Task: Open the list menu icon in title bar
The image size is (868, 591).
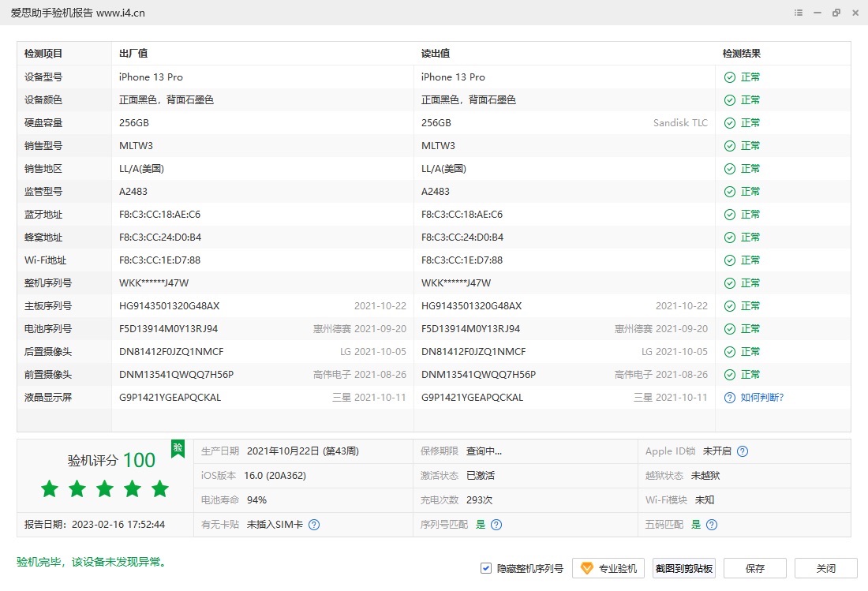Action: point(799,13)
